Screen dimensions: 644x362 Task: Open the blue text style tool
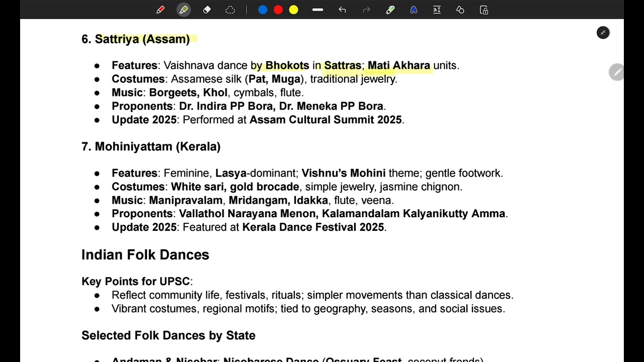[x=414, y=10]
